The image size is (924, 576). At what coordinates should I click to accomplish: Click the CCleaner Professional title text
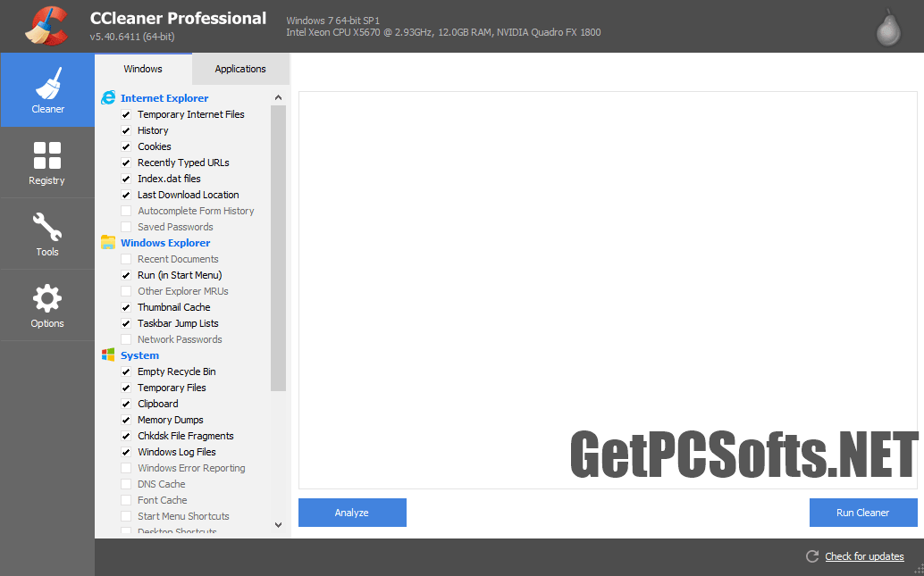[178, 18]
